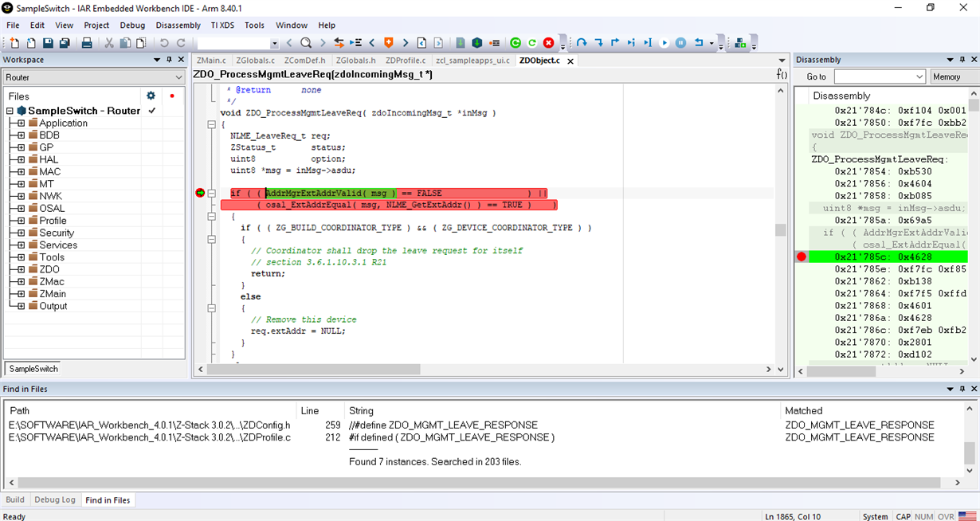
Task: Click the Compile toolbar icon
Action: point(461,43)
